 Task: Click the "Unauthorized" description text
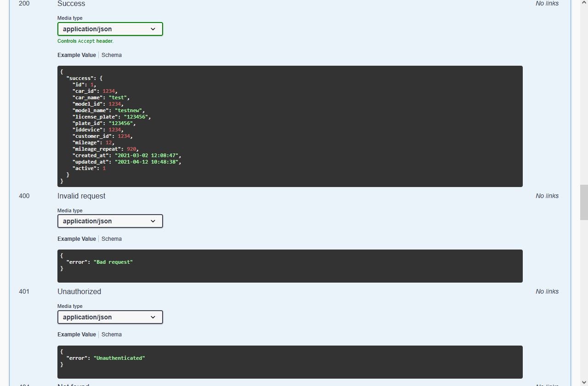(x=79, y=292)
